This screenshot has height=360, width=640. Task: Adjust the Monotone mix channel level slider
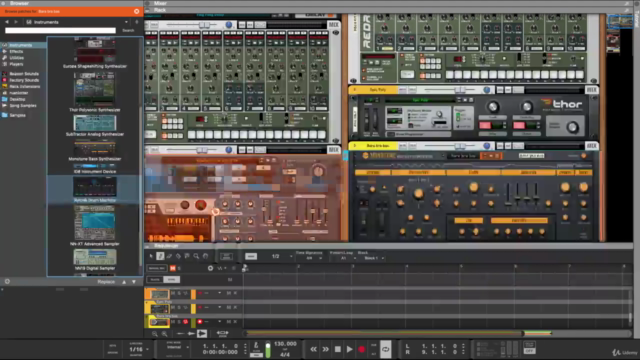[460, 145]
